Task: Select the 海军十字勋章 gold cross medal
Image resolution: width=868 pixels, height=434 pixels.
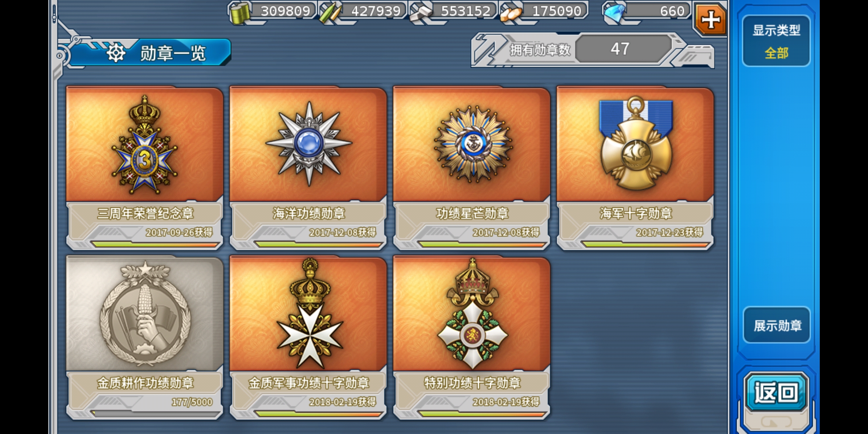Action: [x=636, y=143]
